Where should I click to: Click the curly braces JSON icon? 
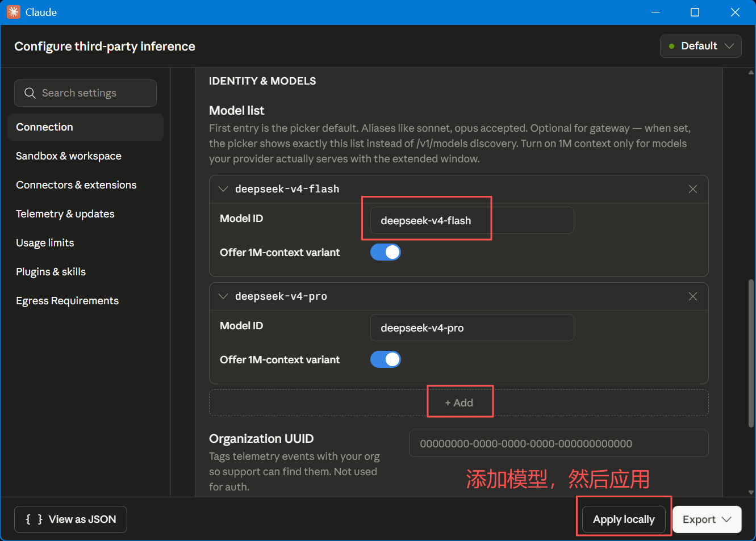pyautogui.click(x=34, y=519)
